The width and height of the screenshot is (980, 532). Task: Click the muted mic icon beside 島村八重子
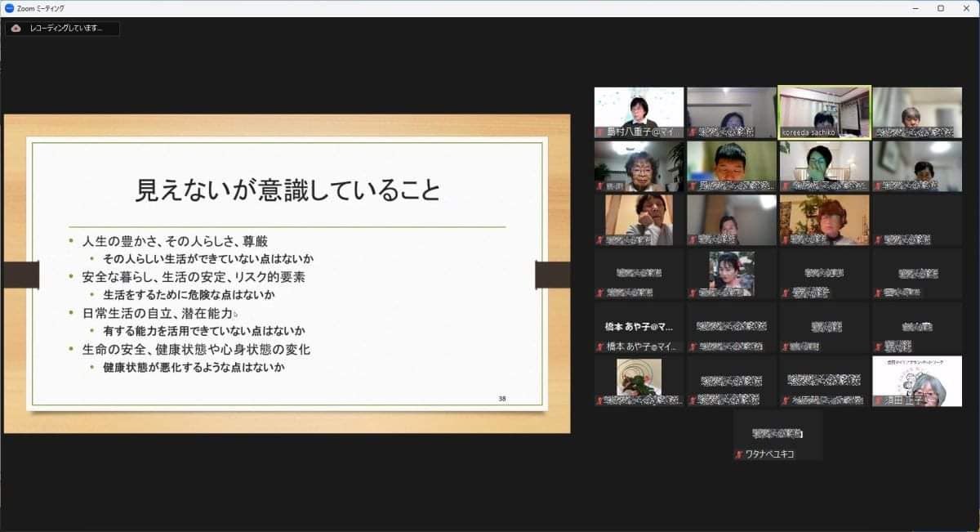(x=601, y=132)
